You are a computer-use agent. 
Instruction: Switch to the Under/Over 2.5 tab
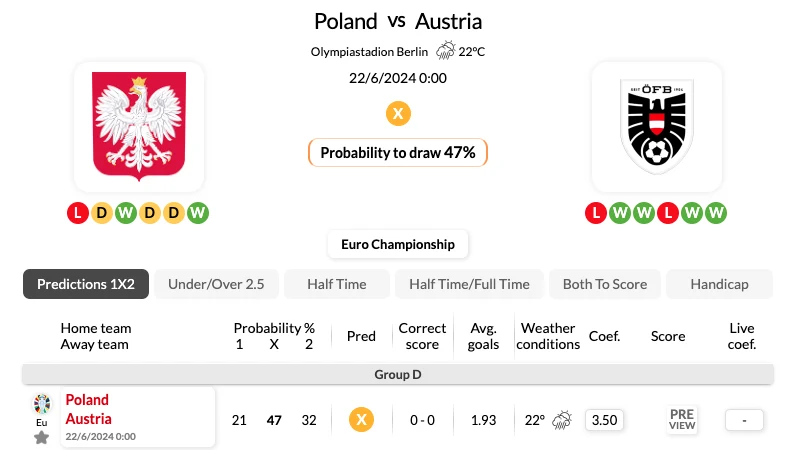tap(216, 284)
